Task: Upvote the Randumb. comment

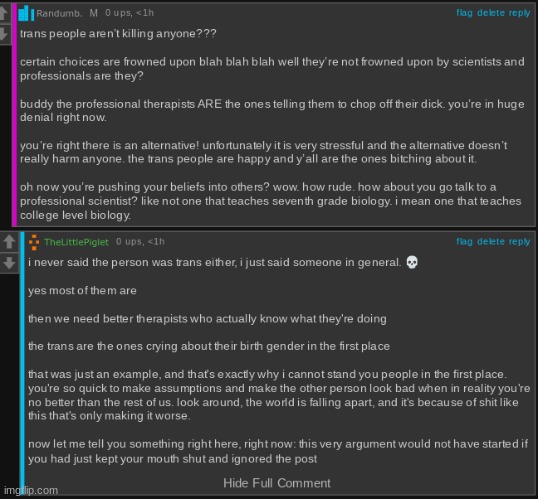Action: tap(3, 13)
